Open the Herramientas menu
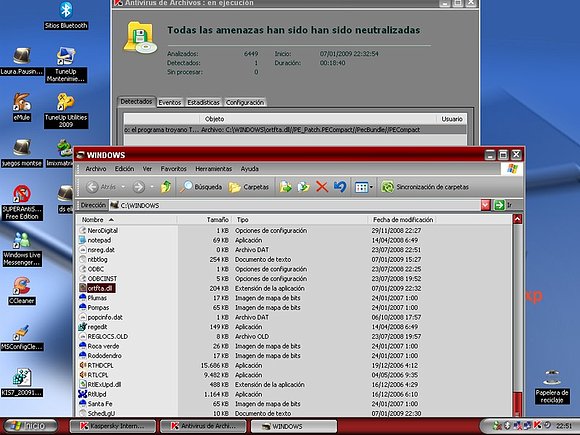The height and width of the screenshot is (435, 580). pos(213,169)
